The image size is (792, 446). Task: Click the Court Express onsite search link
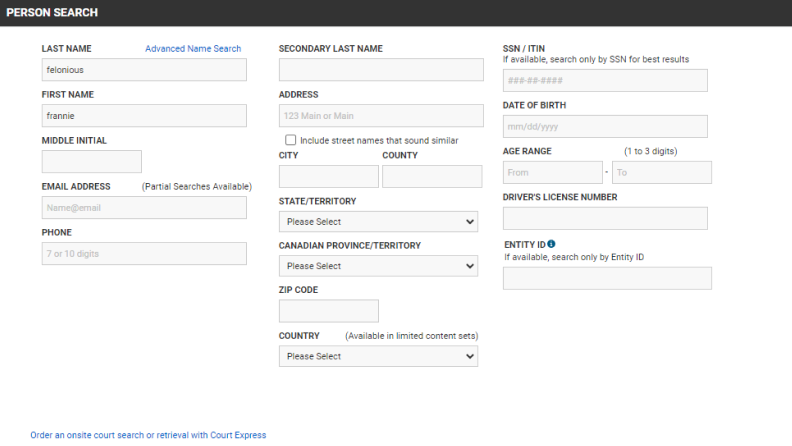[x=148, y=435]
